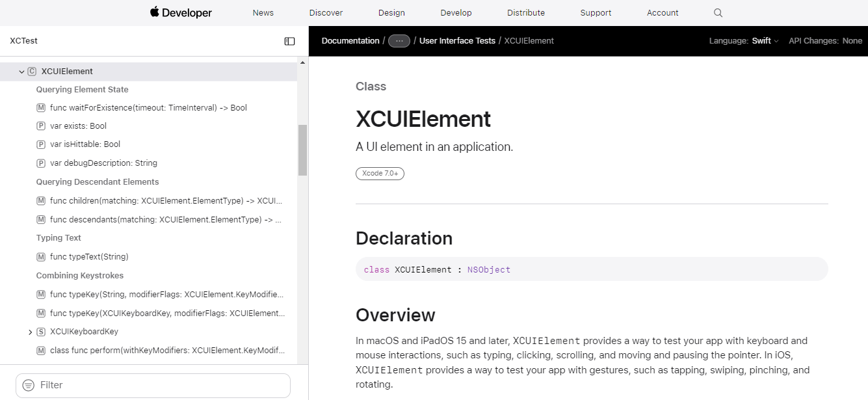This screenshot has width=868, height=400.
Task: Follow the NSObject link in declaration
Action: pyautogui.click(x=489, y=269)
